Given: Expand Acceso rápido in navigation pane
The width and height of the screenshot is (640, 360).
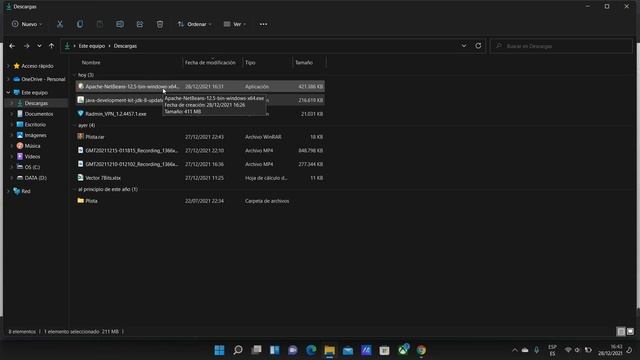Looking at the screenshot, I should point(9,66).
